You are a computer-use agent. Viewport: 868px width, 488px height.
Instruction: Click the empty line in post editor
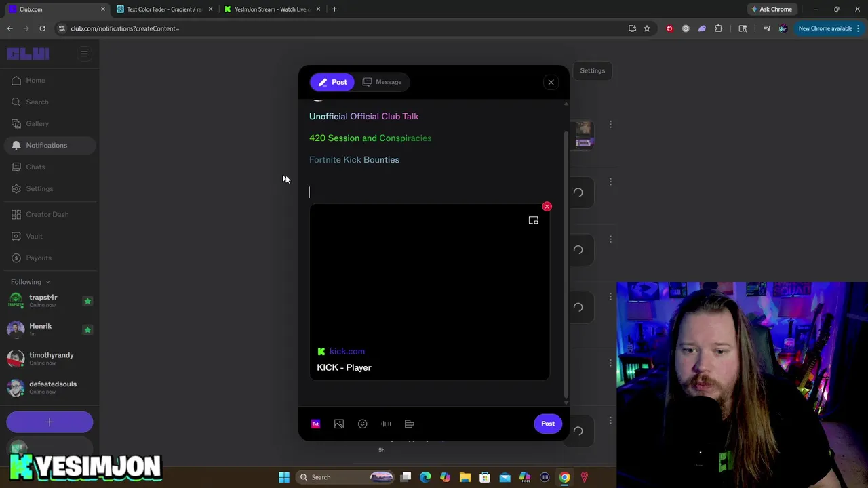(429, 192)
